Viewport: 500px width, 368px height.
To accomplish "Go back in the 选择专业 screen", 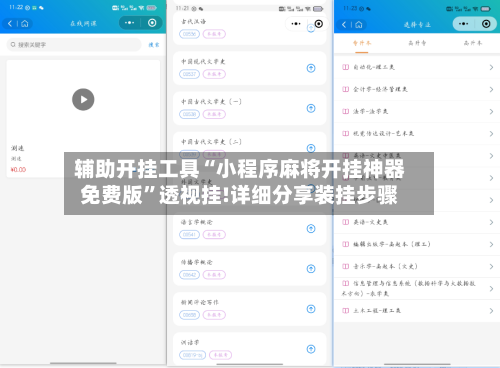I will point(344,24).
